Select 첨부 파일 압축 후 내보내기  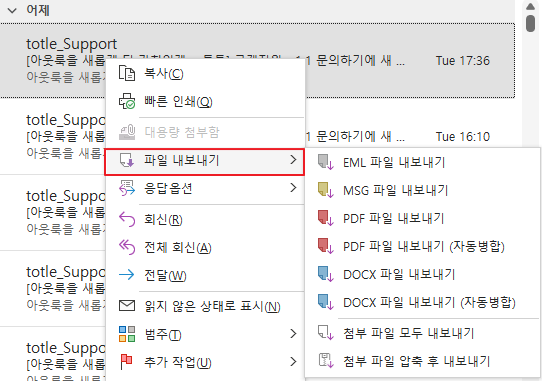(422, 361)
